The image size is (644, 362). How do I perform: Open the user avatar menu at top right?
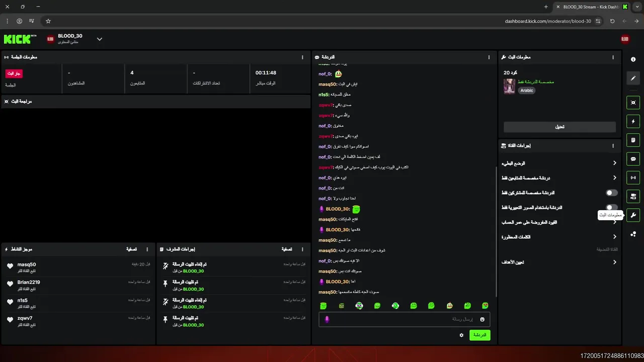[x=625, y=39]
